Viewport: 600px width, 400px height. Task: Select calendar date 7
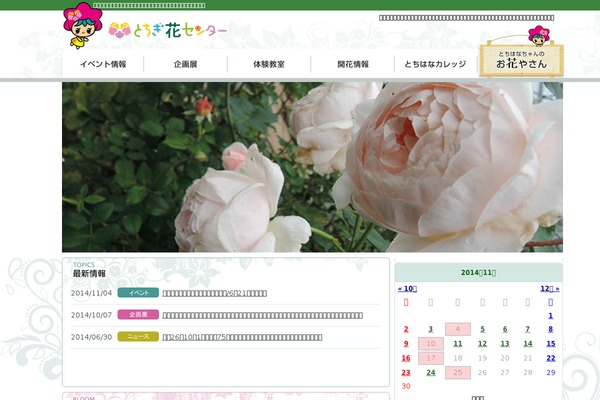click(x=528, y=329)
